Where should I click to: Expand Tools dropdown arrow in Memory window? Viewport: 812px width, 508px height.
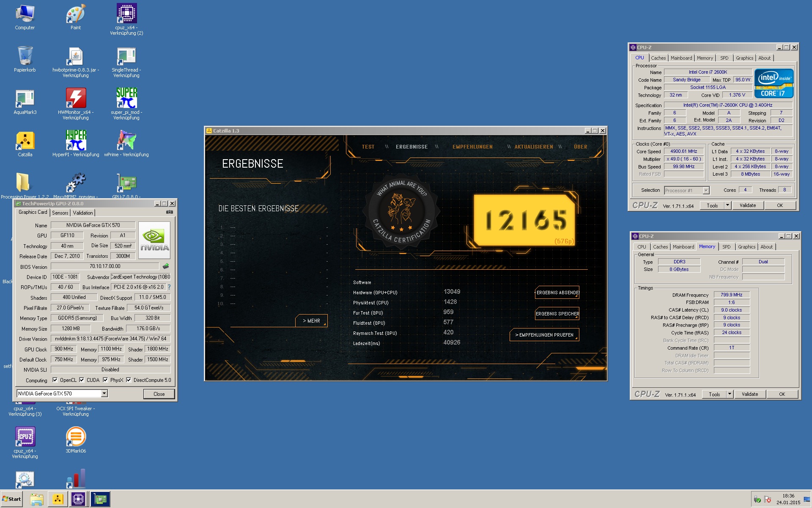(x=730, y=394)
